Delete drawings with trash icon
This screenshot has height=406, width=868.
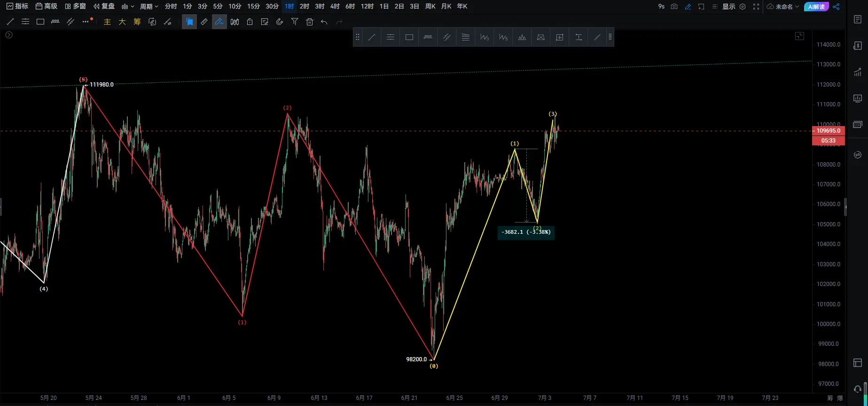tap(310, 22)
